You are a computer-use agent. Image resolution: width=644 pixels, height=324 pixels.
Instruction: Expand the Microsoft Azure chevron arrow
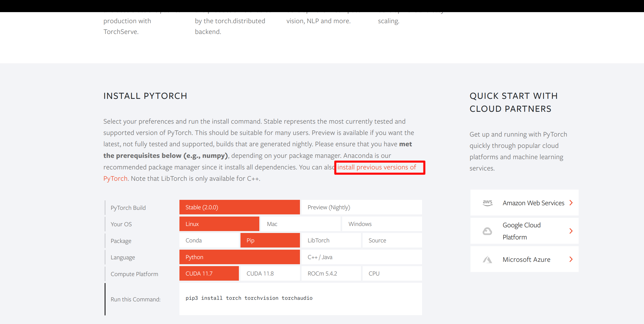pyautogui.click(x=571, y=259)
